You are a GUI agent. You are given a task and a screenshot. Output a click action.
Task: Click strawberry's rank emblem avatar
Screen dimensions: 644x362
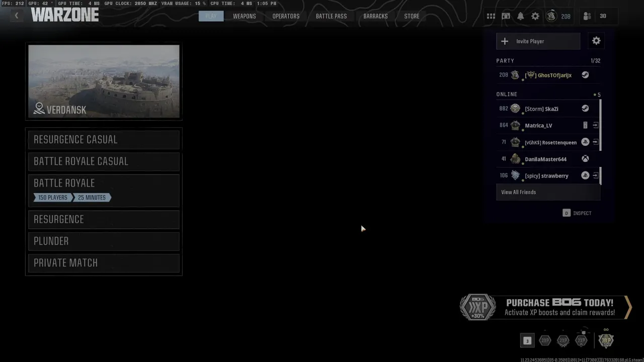pos(515,175)
